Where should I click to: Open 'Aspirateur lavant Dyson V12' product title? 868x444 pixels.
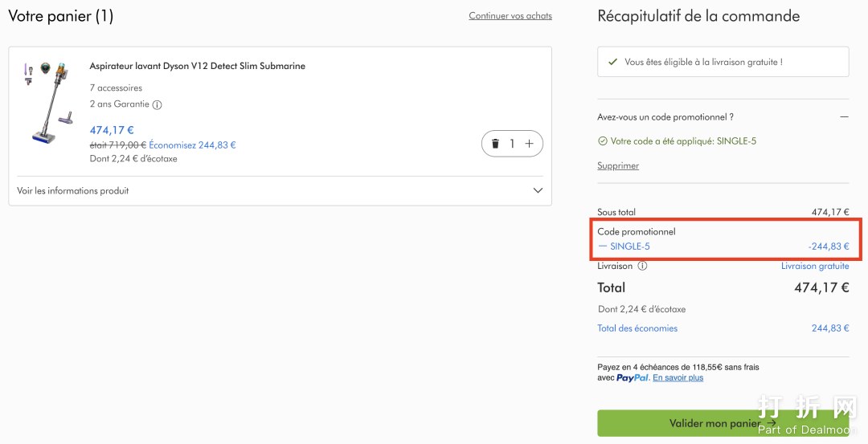[197, 66]
